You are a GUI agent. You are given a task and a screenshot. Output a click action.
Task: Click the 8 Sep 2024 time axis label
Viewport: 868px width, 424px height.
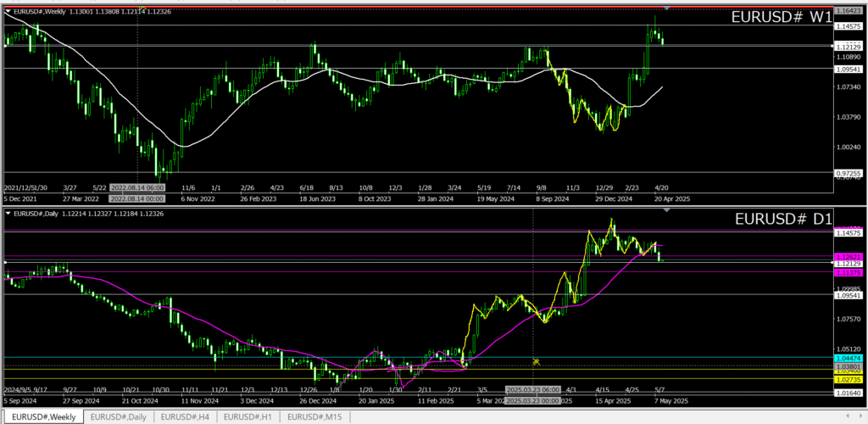(551, 198)
